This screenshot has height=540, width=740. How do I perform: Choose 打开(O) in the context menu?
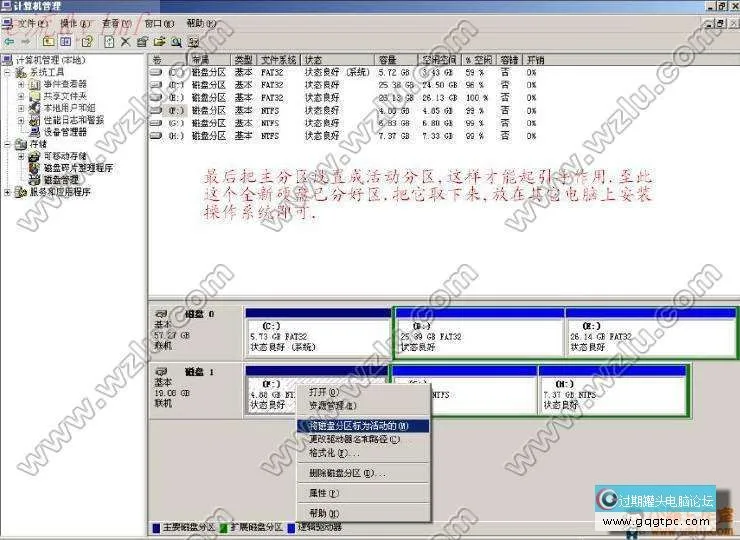(363, 392)
